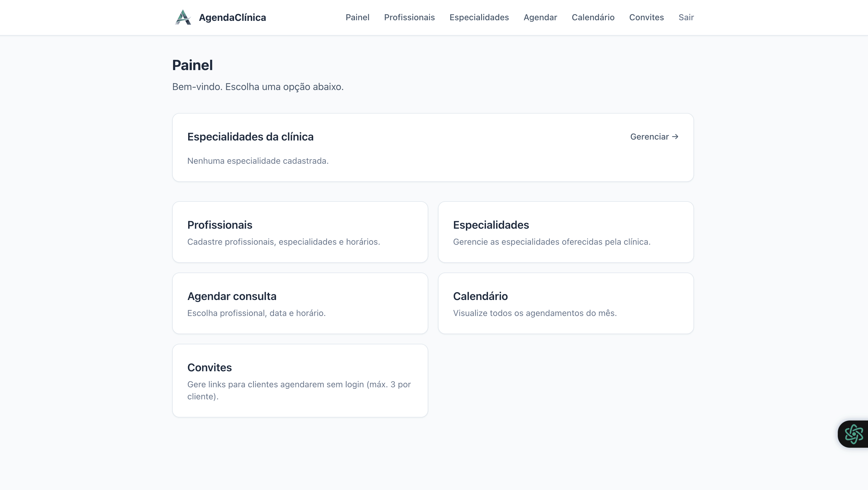Click the AgendaClínica brand name

click(232, 18)
